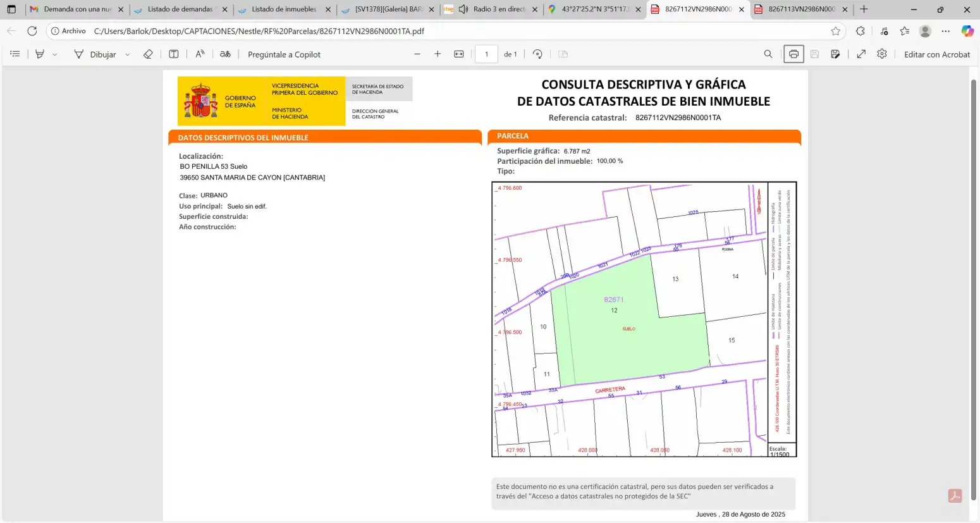Close the Radio 3 en directo tab
This screenshot has height=523, width=980.
pyautogui.click(x=535, y=9)
